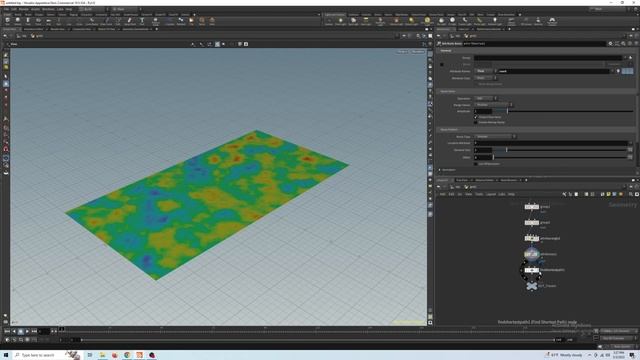Open the Persp viewport camera menu

403,52
